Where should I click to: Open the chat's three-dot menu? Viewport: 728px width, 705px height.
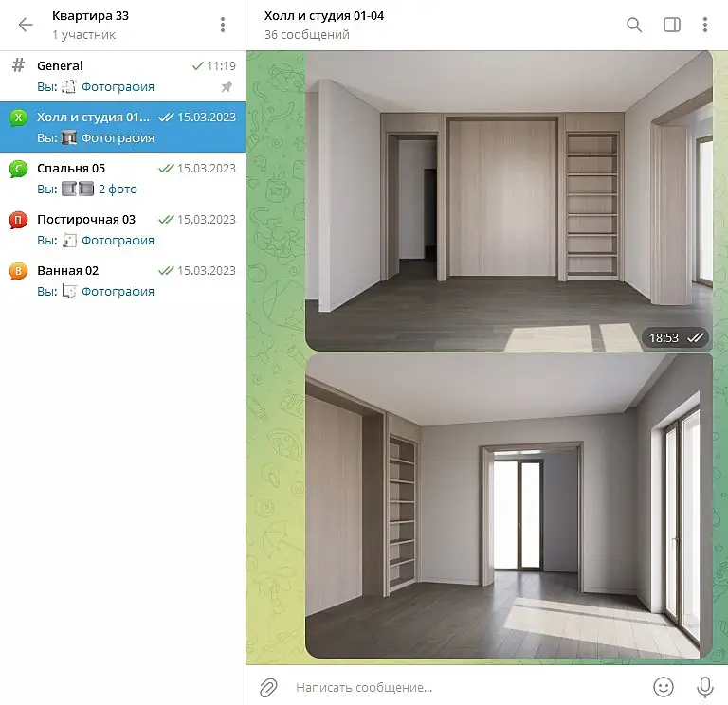[705, 25]
